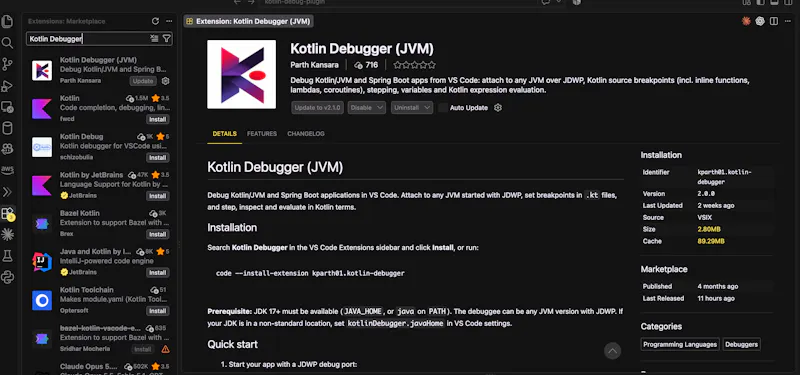Open the Remote Explorer view

[7, 107]
